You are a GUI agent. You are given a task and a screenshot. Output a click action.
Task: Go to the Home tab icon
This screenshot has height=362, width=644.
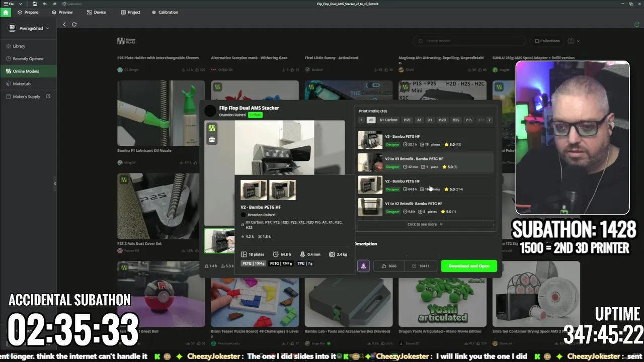click(6, 12)
